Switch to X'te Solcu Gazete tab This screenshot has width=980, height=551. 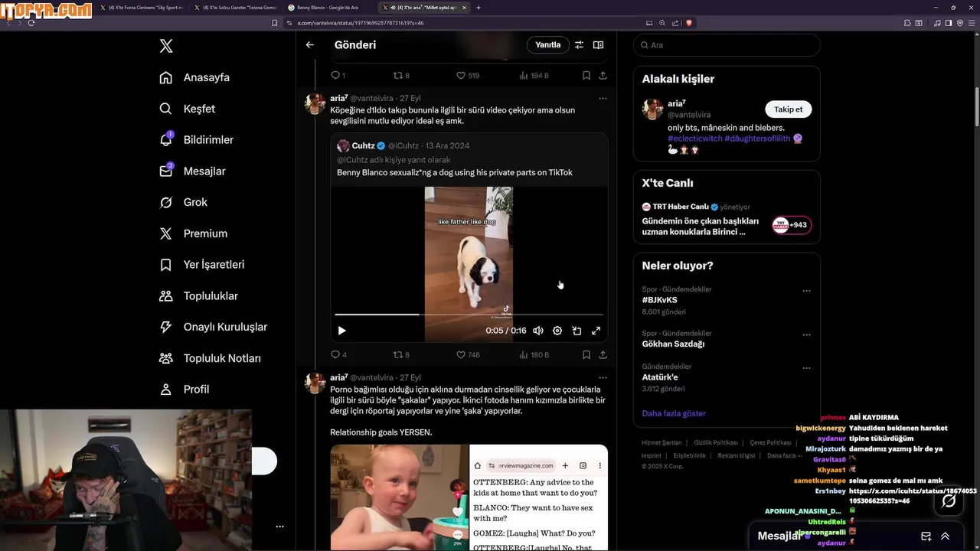(236, 8)
